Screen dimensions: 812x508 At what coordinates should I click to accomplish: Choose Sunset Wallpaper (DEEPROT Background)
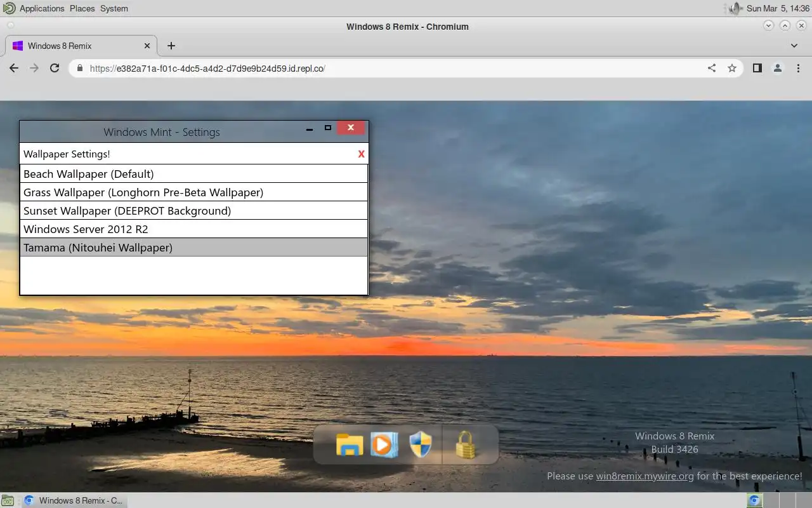click(x=194, y=211)
